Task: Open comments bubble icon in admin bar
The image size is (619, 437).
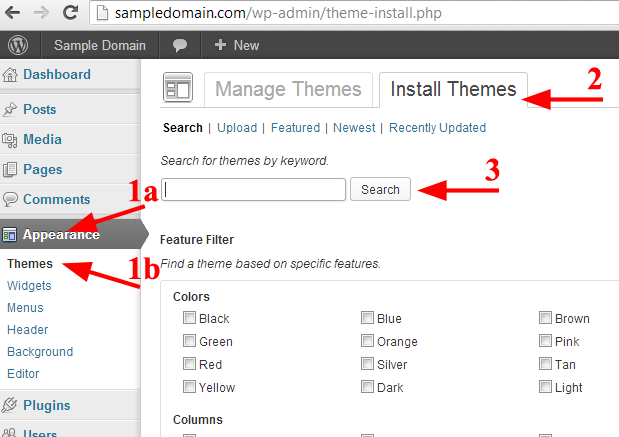Action: click(180, 45)
